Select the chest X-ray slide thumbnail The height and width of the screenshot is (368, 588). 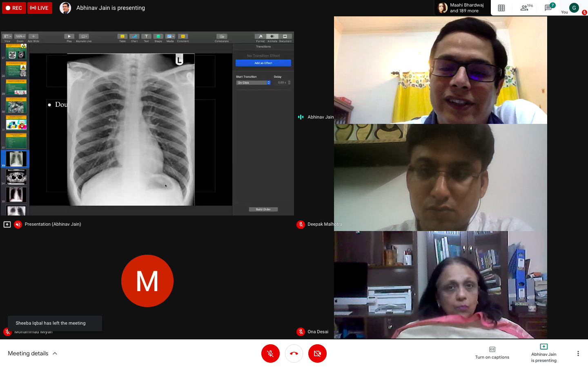[16, 159]
